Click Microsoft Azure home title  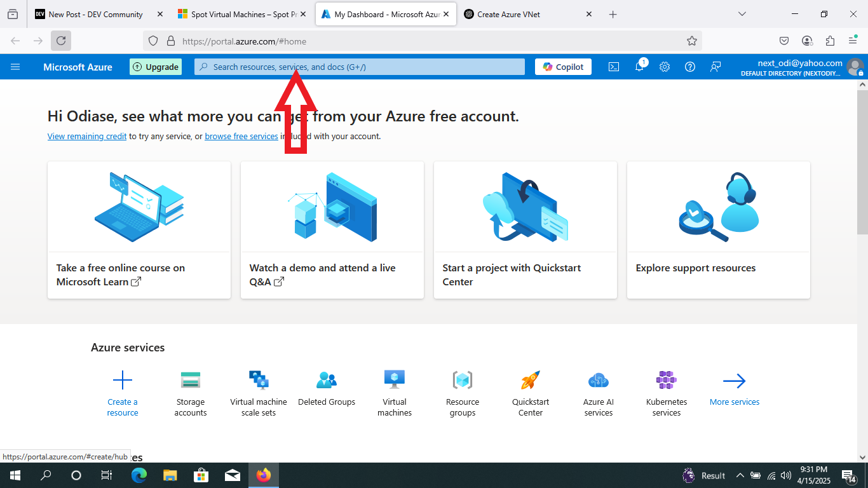click(78, 67)
